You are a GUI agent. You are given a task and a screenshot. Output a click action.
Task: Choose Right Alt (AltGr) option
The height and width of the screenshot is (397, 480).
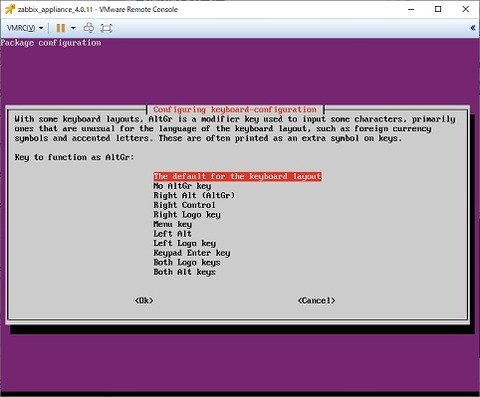pyautogui.click(x=194, y=195)
